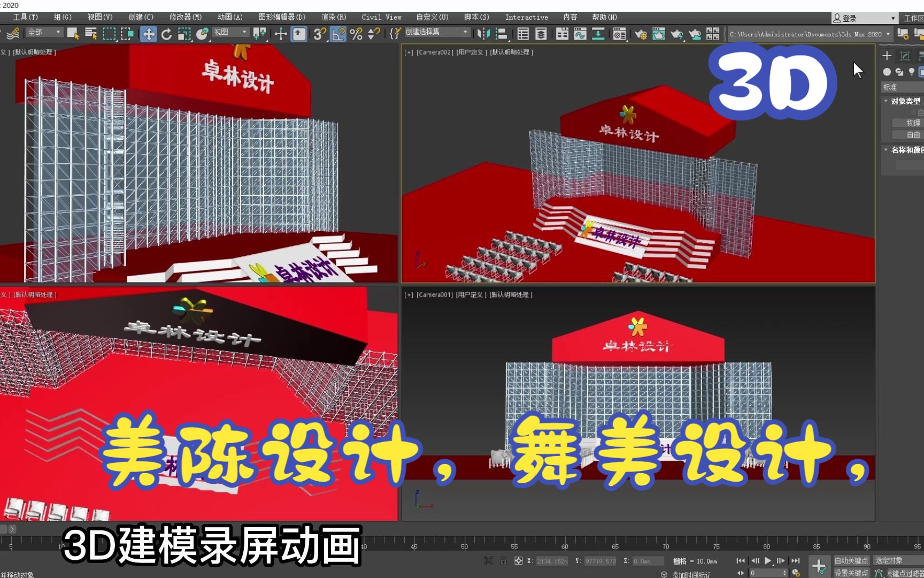Go to the start frame
The height and width of the screenshot is (578, 924).
click(741, 560)
